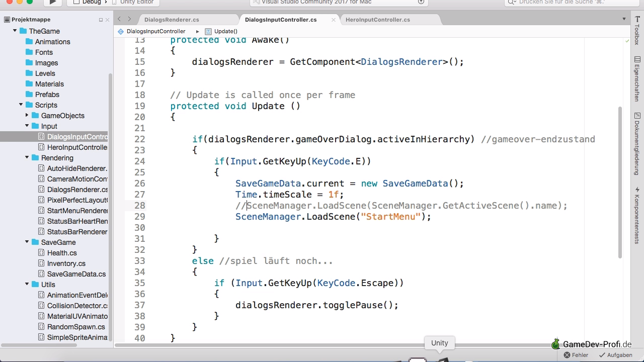Image resolution: width=644 pixels, height=362 pixels.
Task: Show the Fehler error list
Action: coord(576,355)
